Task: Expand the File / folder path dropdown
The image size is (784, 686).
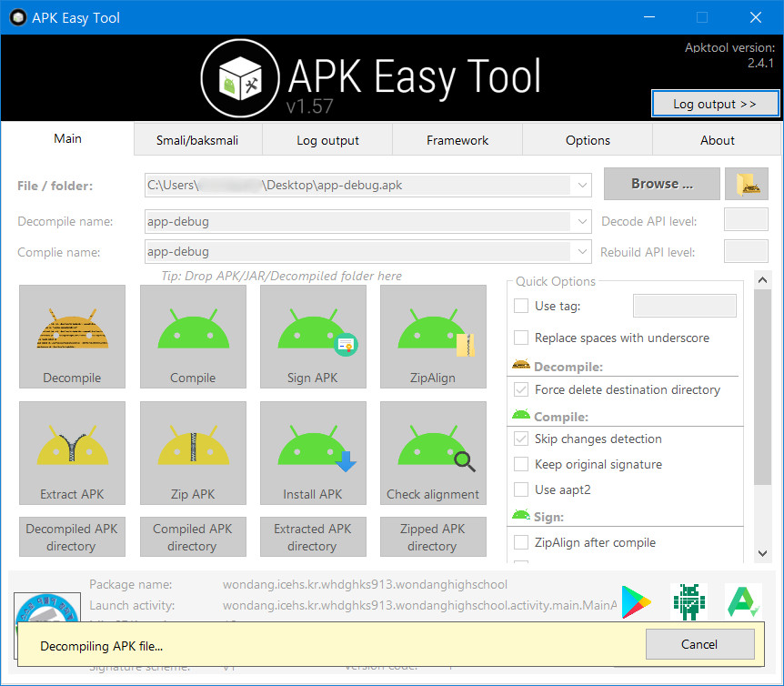Action: tap(582, 185)
